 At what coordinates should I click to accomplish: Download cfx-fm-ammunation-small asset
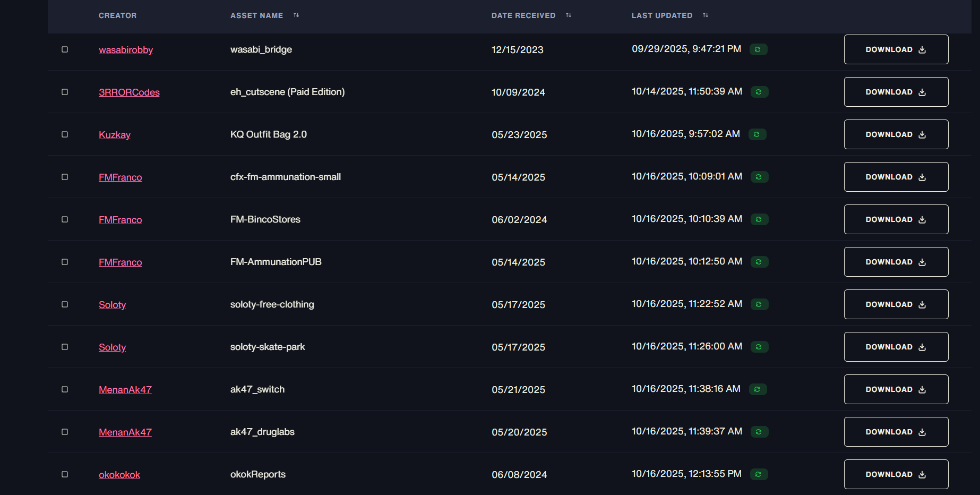896,177
